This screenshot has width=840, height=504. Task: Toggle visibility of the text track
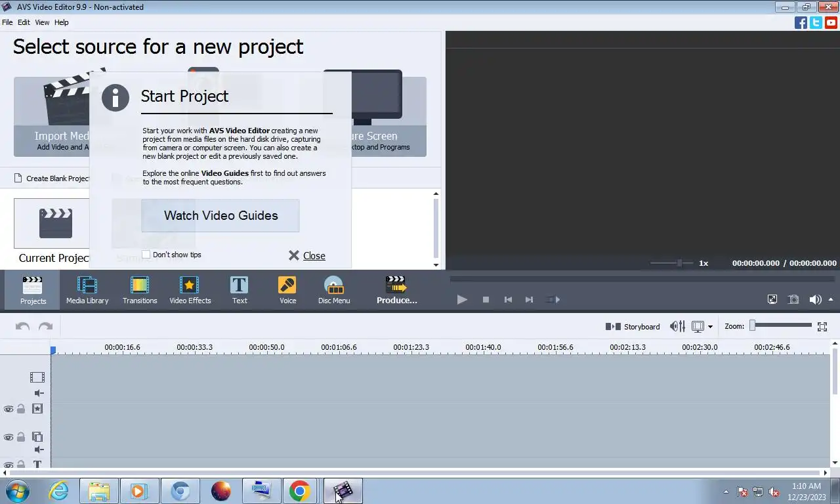pos(9,465)
